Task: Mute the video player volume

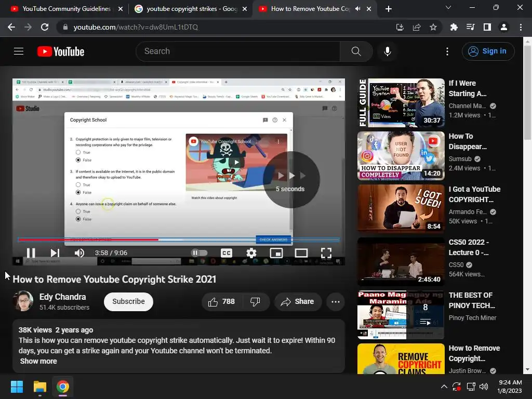Action: point(79,253)
